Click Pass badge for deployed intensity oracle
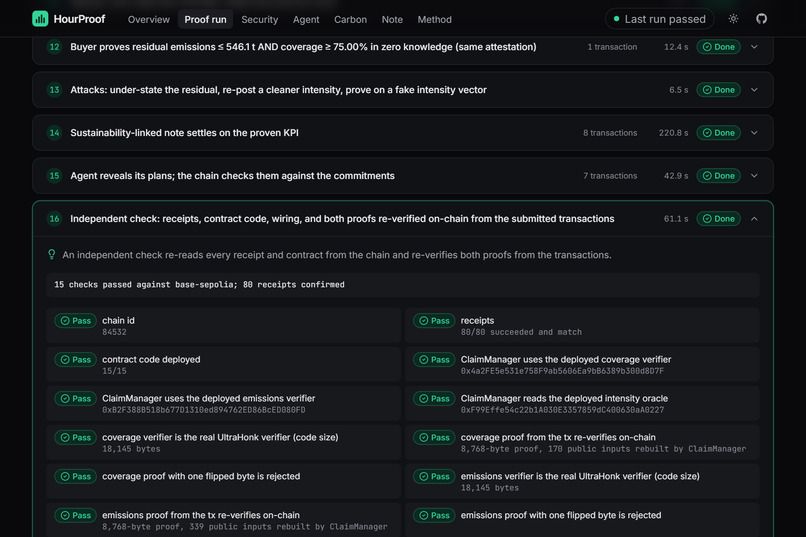Viewport: 806px width, 537px height. point(434,399)
